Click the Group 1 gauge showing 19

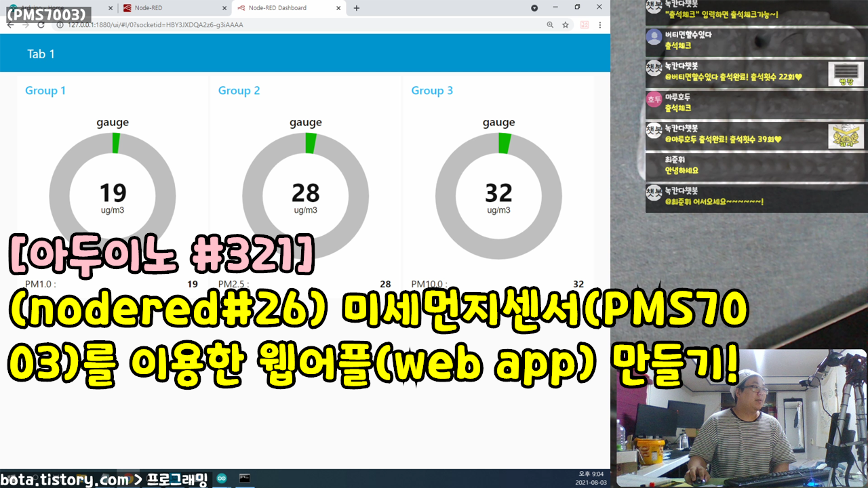[113, 196]
